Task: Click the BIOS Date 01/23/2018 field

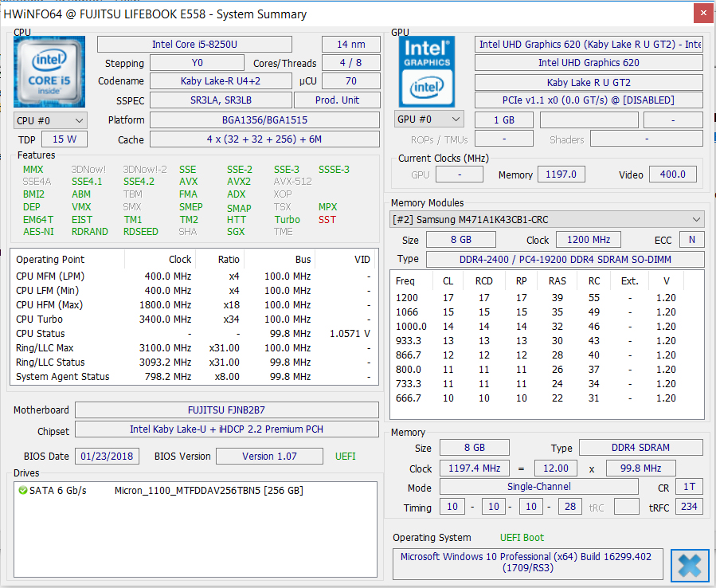Action: (107, 456)
